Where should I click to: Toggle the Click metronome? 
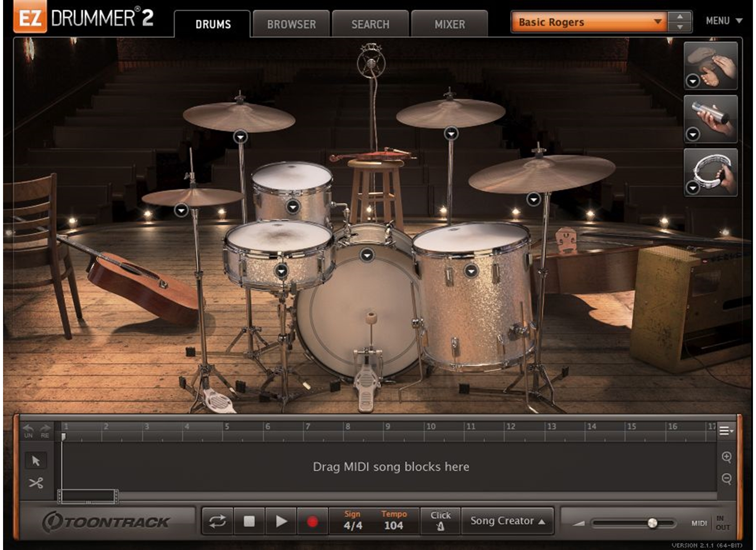[440, 521]
